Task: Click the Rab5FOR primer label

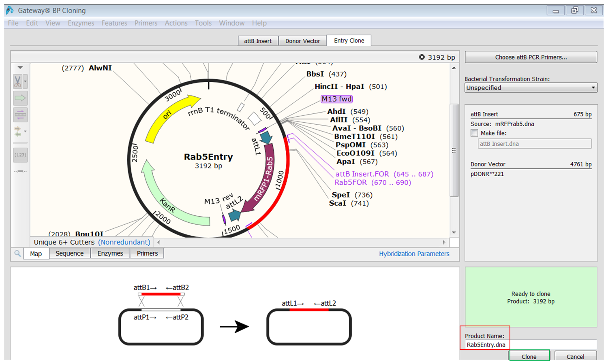Action: pyautogui.click(x=373, y=183)
